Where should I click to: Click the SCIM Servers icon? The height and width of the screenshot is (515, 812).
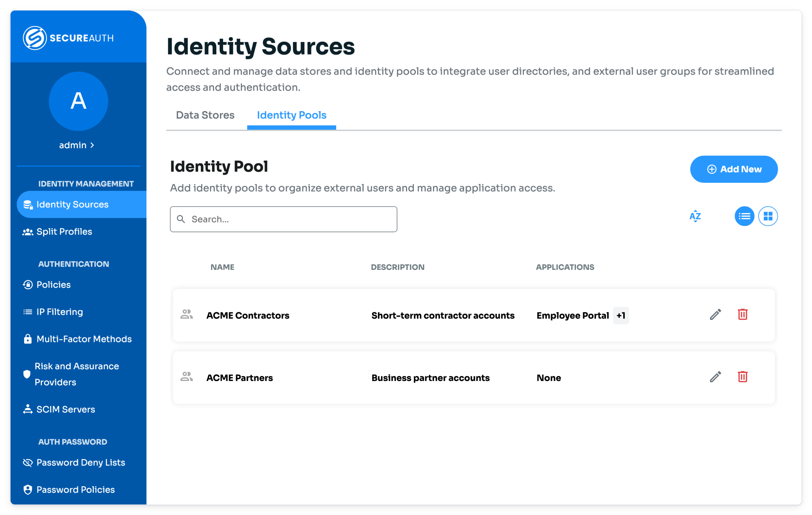[x=28, y=409]
